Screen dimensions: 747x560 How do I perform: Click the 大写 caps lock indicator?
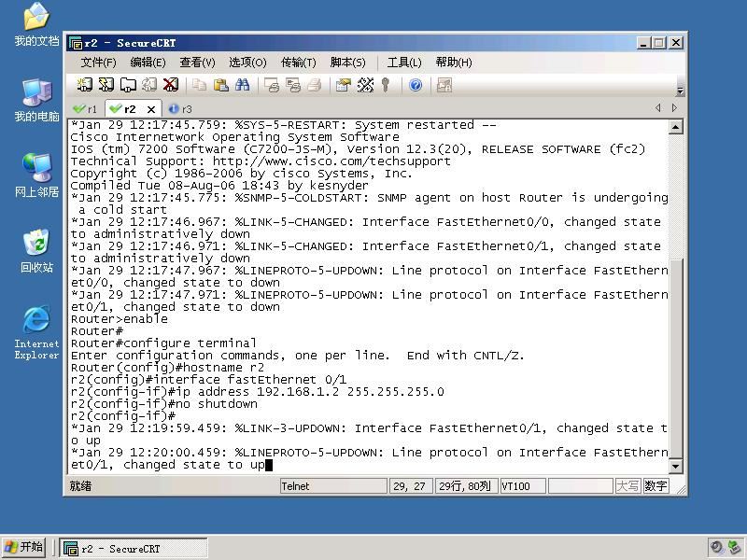coord(627,485)
